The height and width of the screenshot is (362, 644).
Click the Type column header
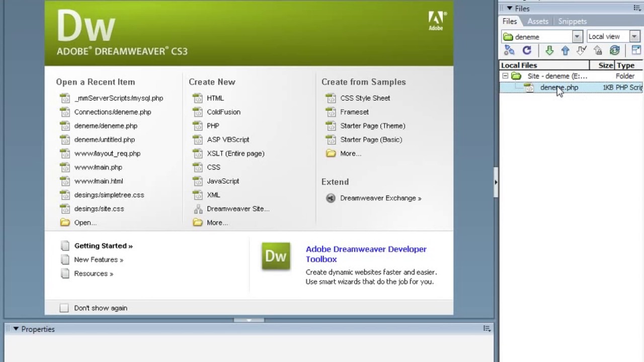pyautogui.click(x=628, y=65)
